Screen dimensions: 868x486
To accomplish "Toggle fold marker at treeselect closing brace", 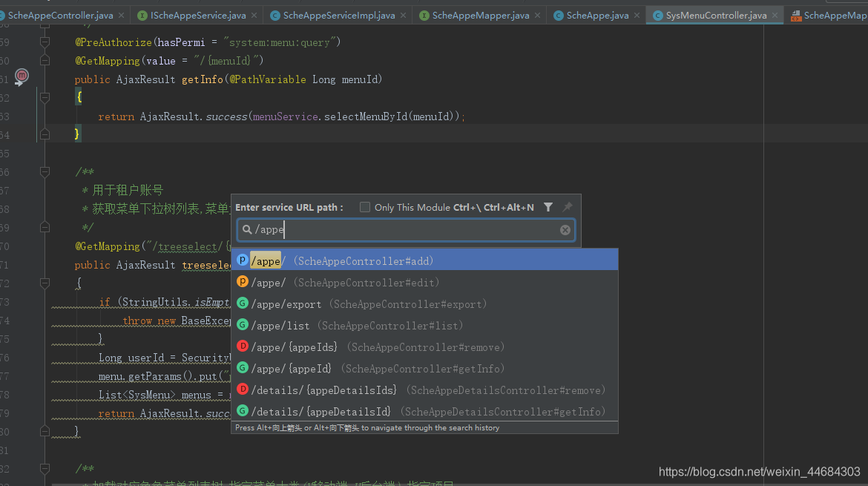I will (x=45, y=432).
